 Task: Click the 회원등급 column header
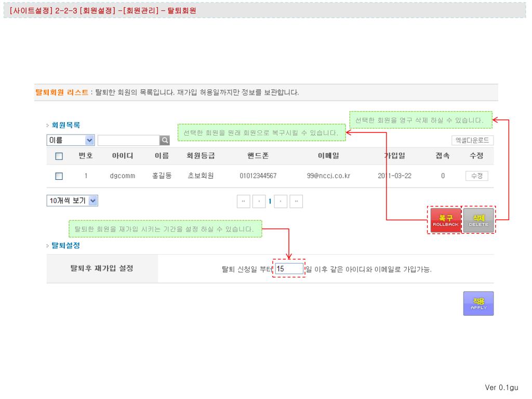tap(201, 156)
